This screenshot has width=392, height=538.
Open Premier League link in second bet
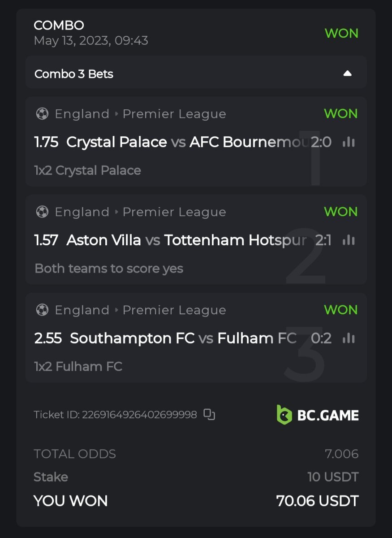pyautogui.click(x=174, y=212)
